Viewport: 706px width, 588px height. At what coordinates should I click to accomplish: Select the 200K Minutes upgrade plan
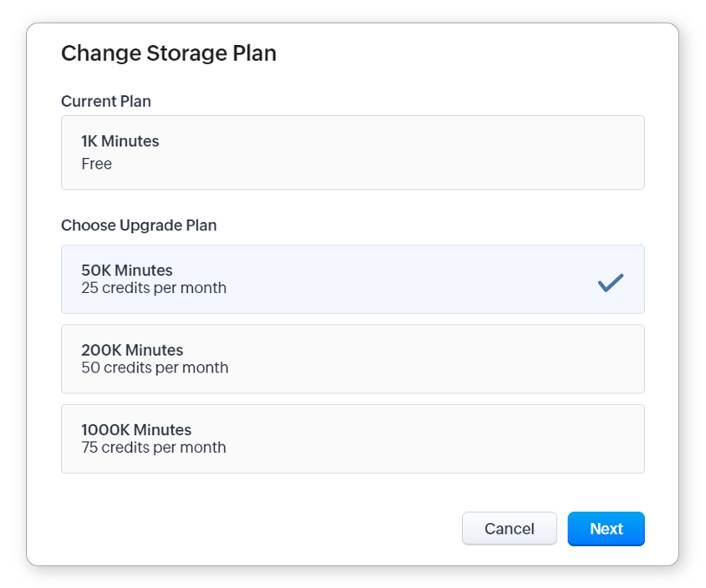tap(352, 358)
